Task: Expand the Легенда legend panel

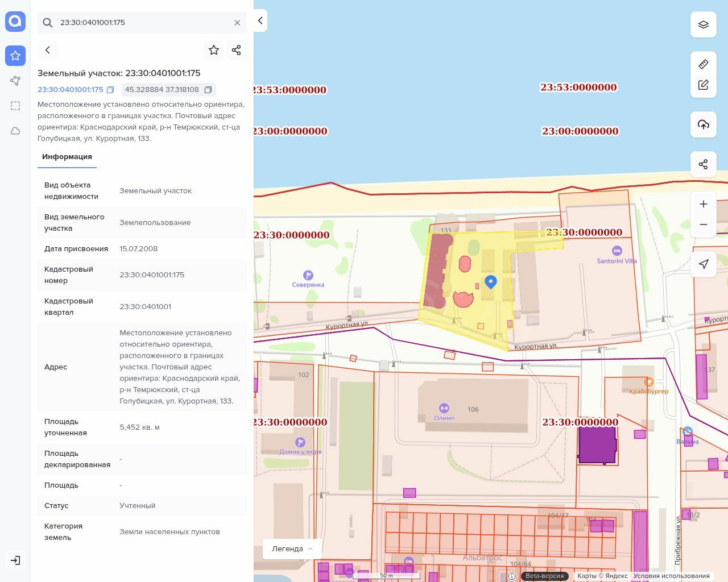Action: pyautogui.click(x=292, y=549)
